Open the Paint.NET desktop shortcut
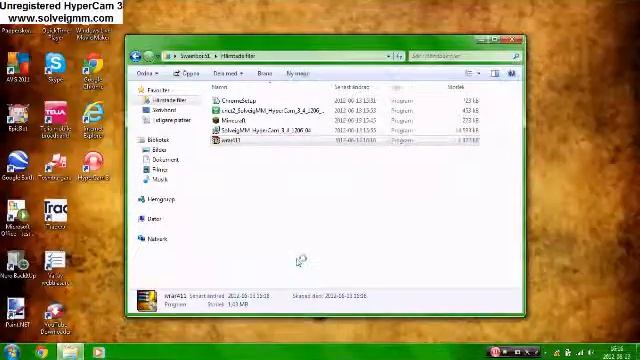This screenshot has height=360, width=640. coord(18,313)
